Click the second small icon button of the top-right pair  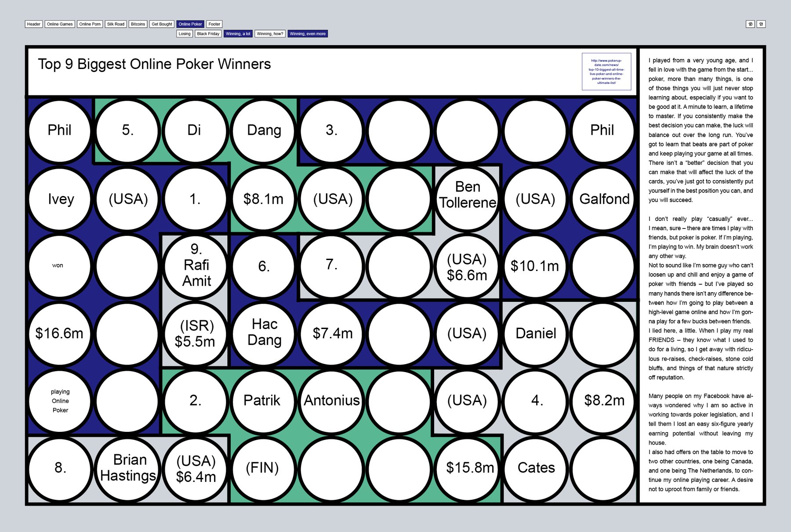(x=761, y=24)
